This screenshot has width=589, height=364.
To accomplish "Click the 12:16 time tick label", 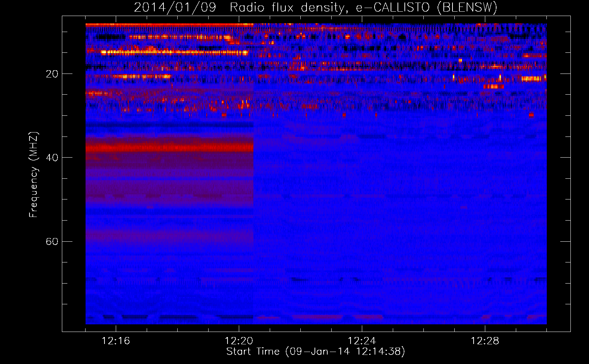I will click(x=116, y=341).
